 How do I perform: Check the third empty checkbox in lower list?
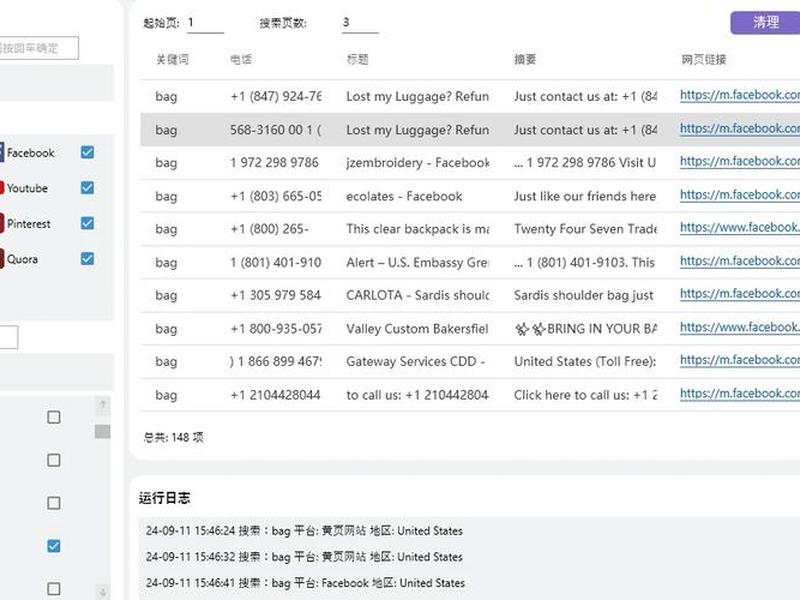[x=54, y=503]
